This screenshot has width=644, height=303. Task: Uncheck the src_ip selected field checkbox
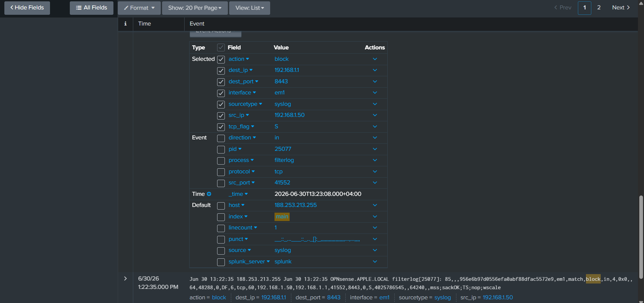tap(221, 116)
